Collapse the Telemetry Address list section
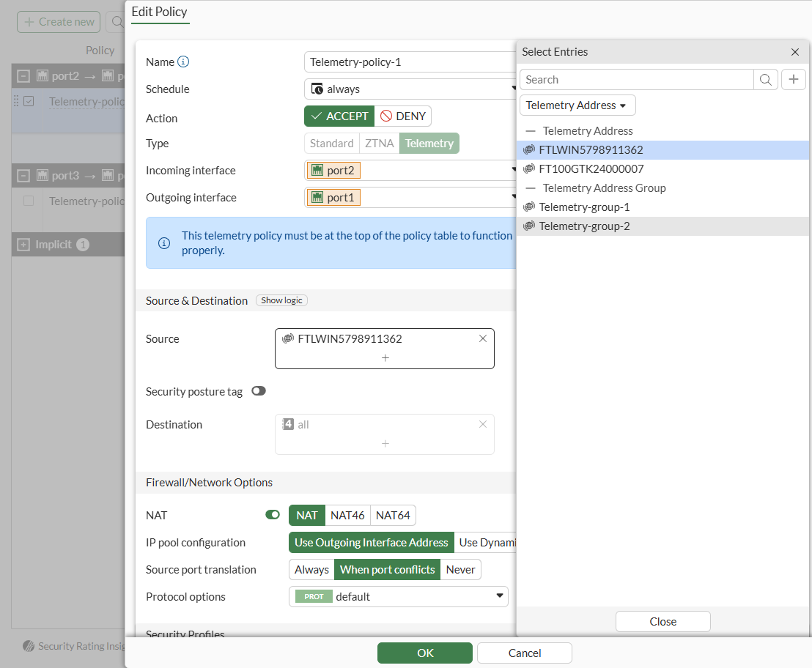Viewport: 812px width, 668px height. (531, 131)
